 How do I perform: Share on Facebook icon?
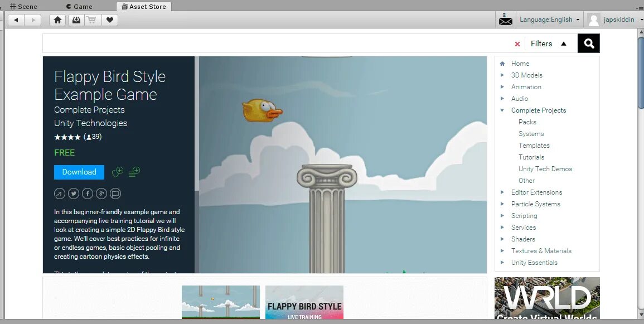[x=88, y=194]
